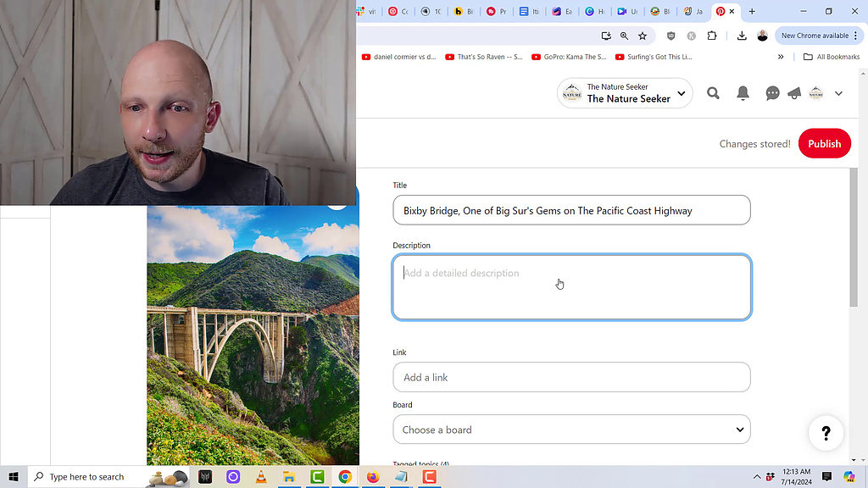Open the Choose a board dropdown
The image size is (868, 488).
(571, 430)
